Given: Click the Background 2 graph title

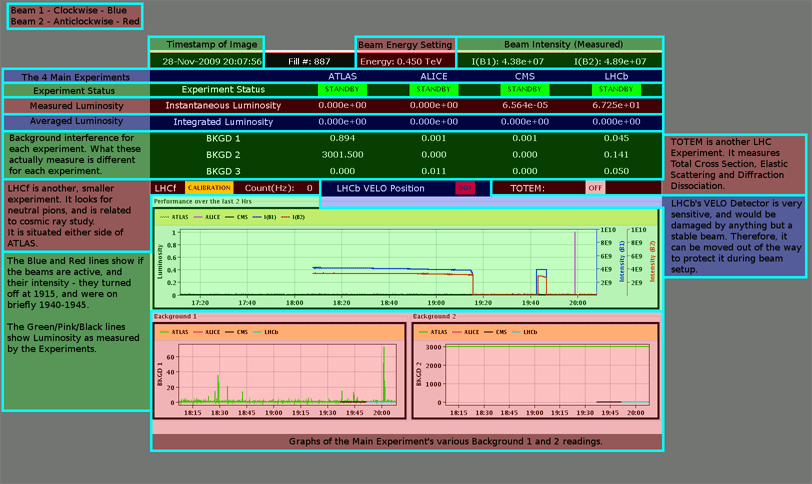Looking at the screenshot, I should tap(434, 316).
